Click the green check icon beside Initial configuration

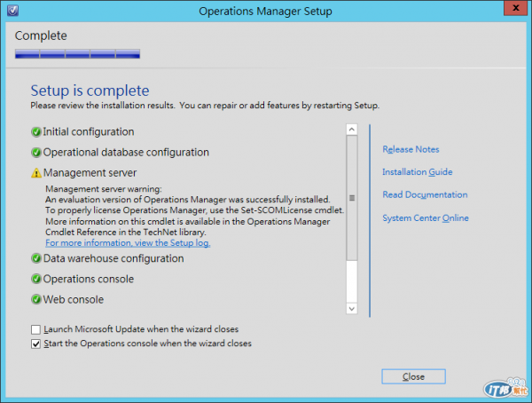coord(36,132)
